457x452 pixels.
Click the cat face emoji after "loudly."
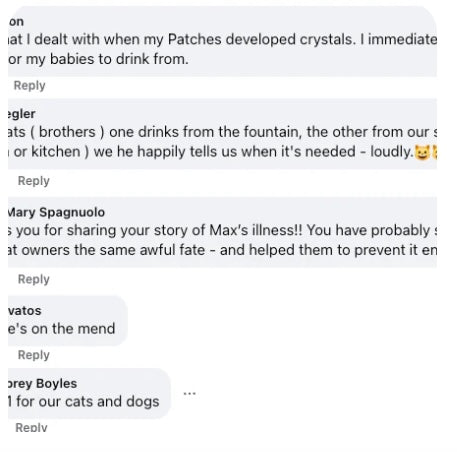[x=422, y=152]
